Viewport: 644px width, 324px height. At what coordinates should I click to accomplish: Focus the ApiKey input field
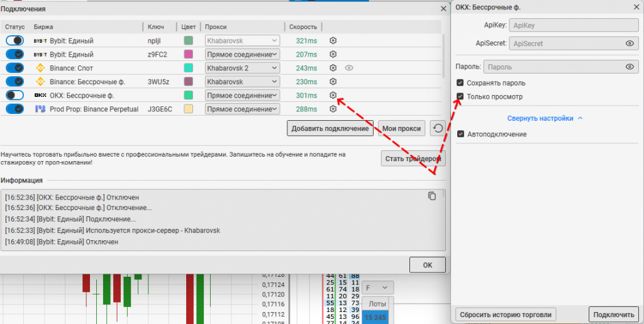[574, 25]
